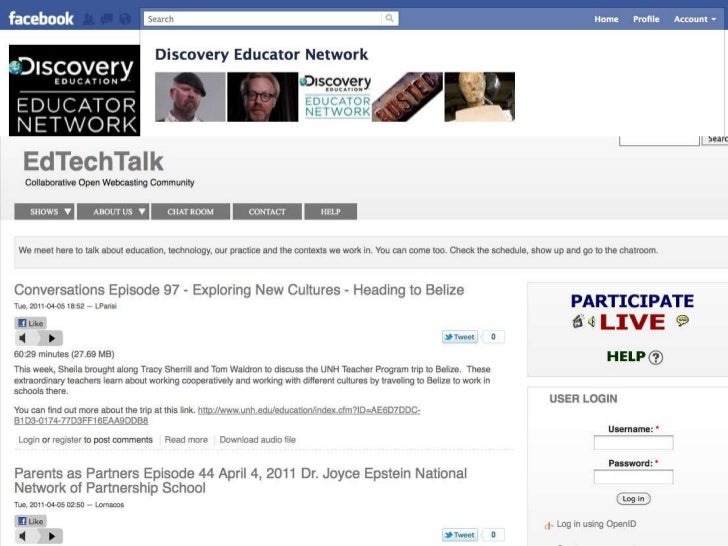This screenshot has width=728, height=546.
Task: Click register link under Episode 97
Action: (x=66, y=440)
